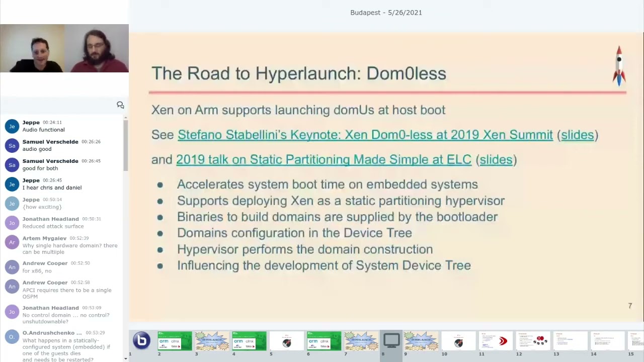Click O.Andrushchenko's avatar in chat
644x362 pixels.
point(12,337)
